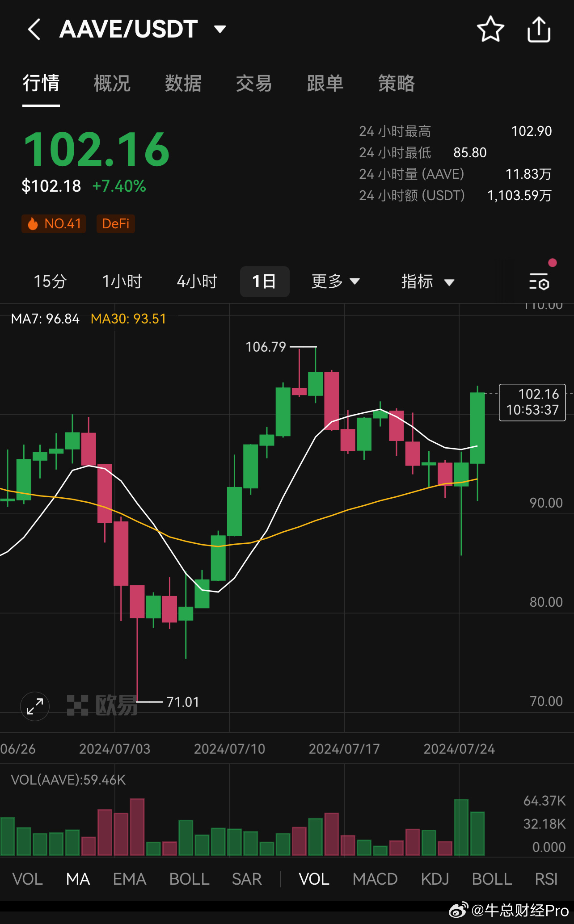Toggle main-chart BOLL indicator next to SAR
Viewport: 574px width, 924px height.
(190, 879)
